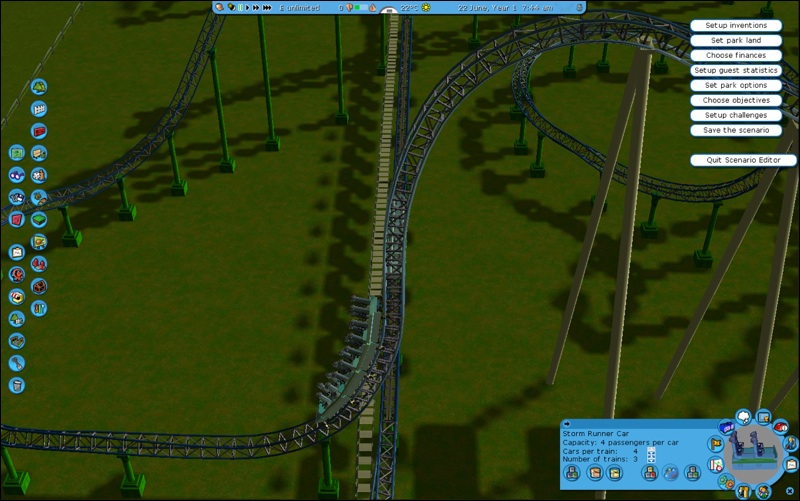The width and height of the screenshot is (800, 501).
Task: Set triple fast-forward speed
Action: click(x=267, y=8)
